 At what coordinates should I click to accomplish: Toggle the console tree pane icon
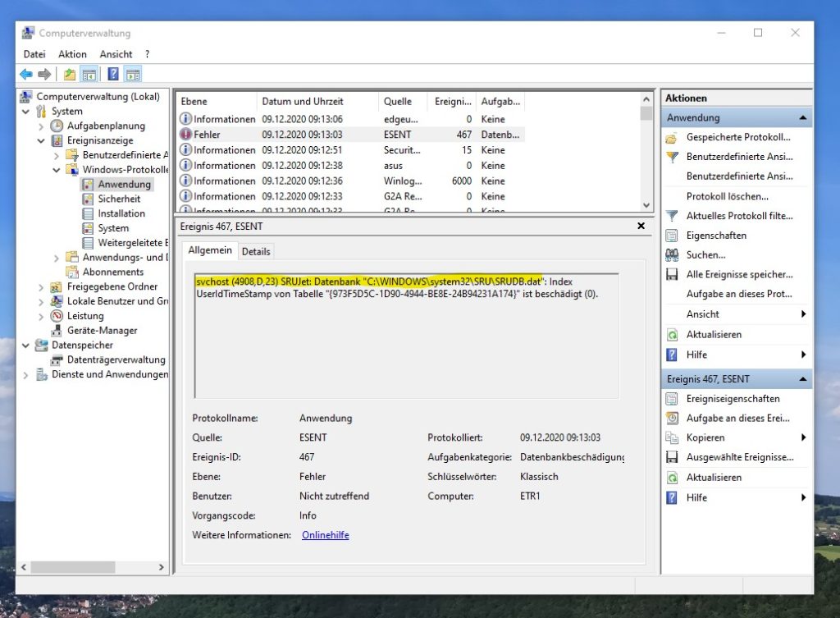pos(89,74)
